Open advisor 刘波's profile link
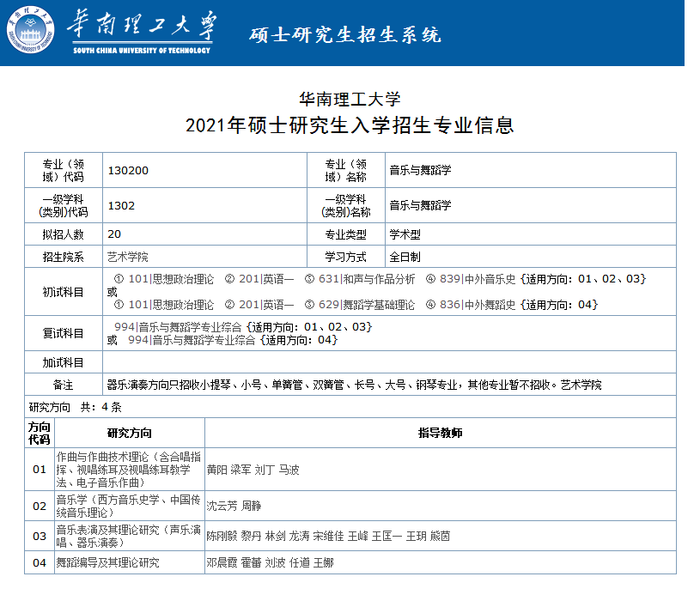 [275, 563]
